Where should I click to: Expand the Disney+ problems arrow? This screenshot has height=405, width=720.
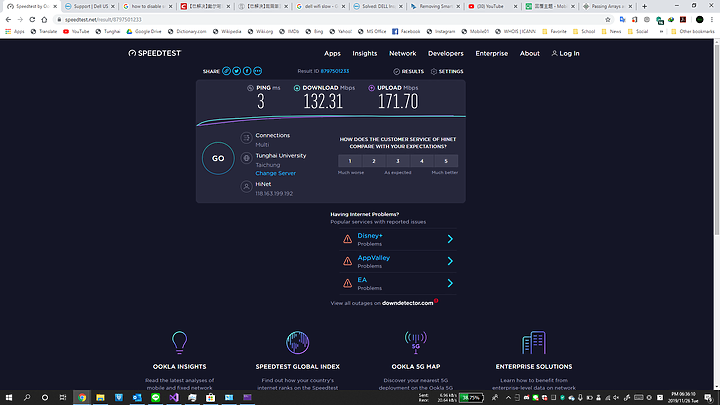coord(450,239)
